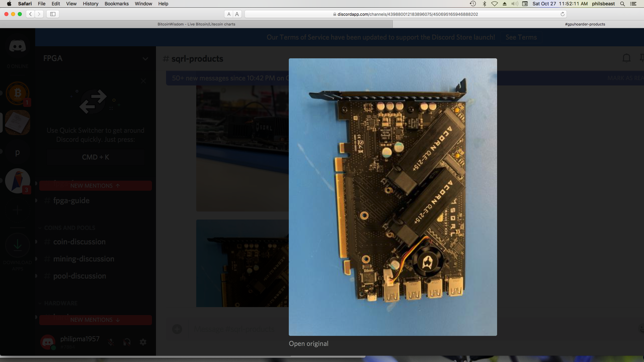Click the larger text size button

pyautogui.click(x=237, y=14)
